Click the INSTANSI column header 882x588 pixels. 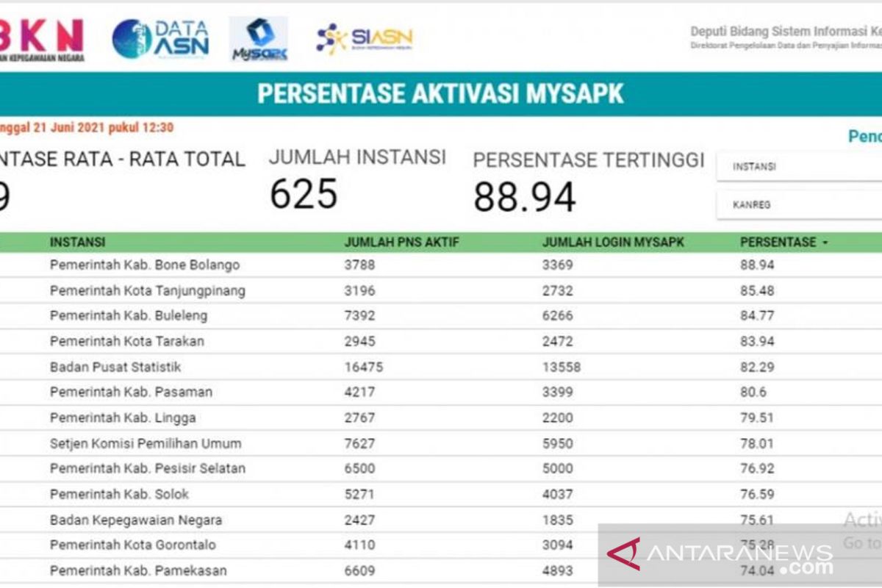point(77,242)
